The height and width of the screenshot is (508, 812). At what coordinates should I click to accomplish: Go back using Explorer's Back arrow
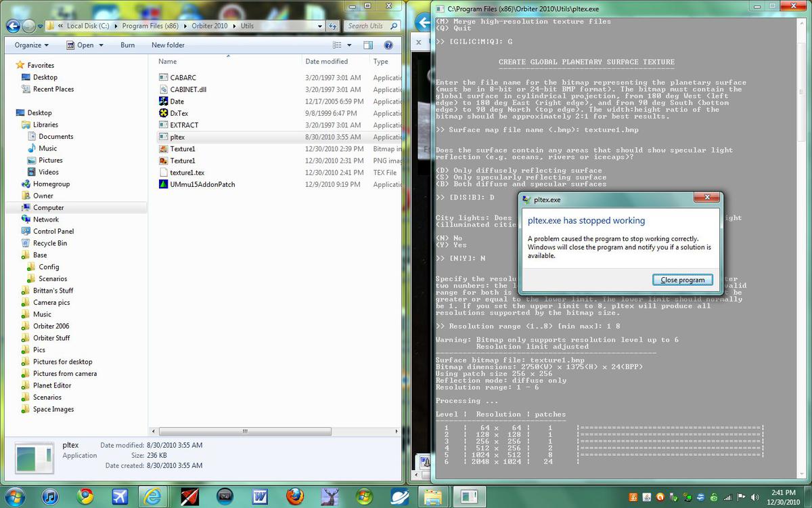pos(13,26)
